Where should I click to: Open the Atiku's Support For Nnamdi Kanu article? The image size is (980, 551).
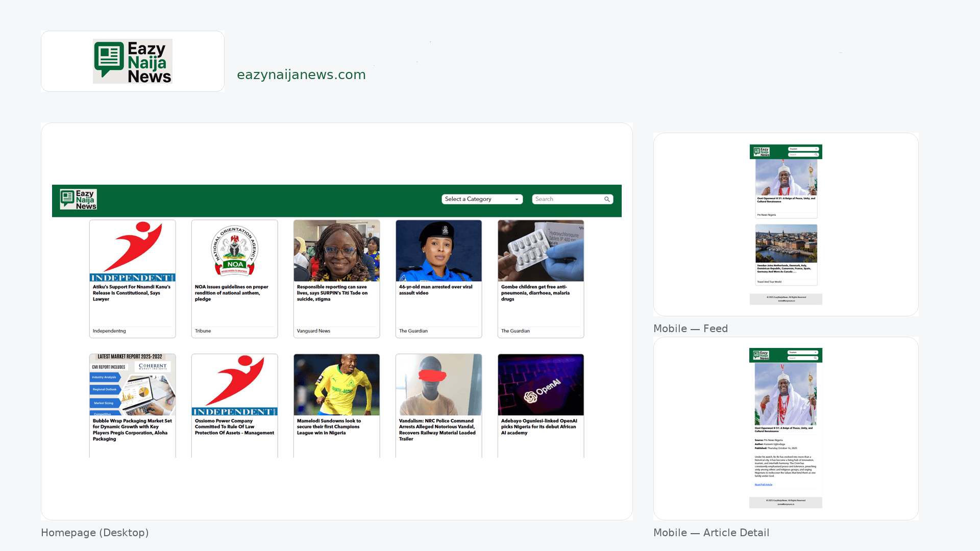132,293
